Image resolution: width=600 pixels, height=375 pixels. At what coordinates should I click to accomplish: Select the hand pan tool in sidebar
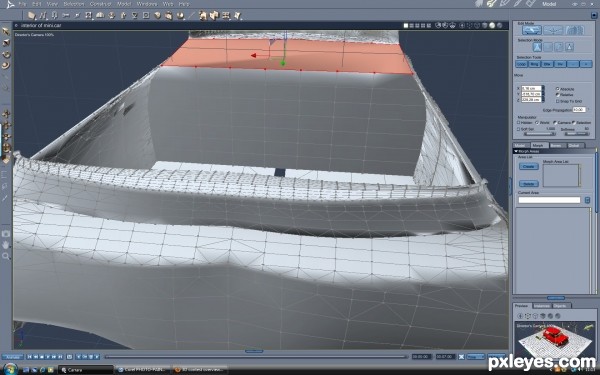pyautogui.click(x=5, y=245)
